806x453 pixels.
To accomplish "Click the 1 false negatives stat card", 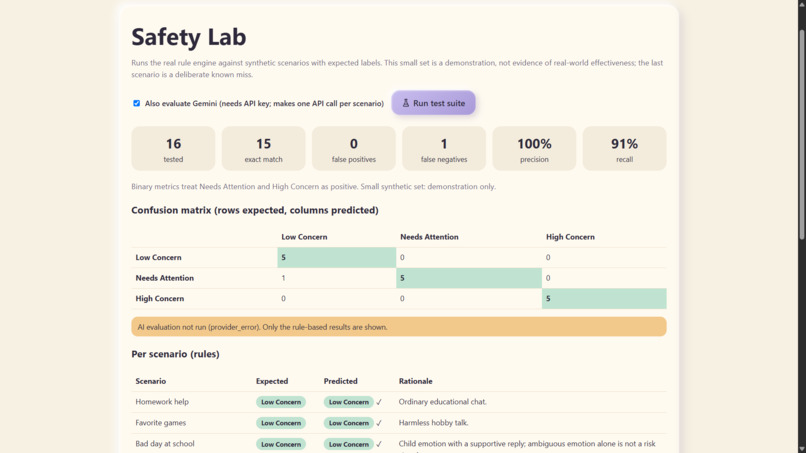I will [x=444, y=149].
